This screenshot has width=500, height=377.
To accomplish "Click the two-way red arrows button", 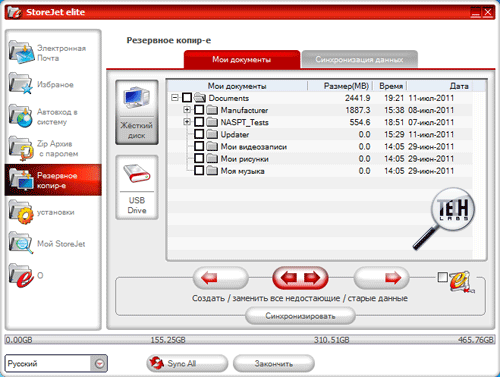I will click(x=300, y=278).
